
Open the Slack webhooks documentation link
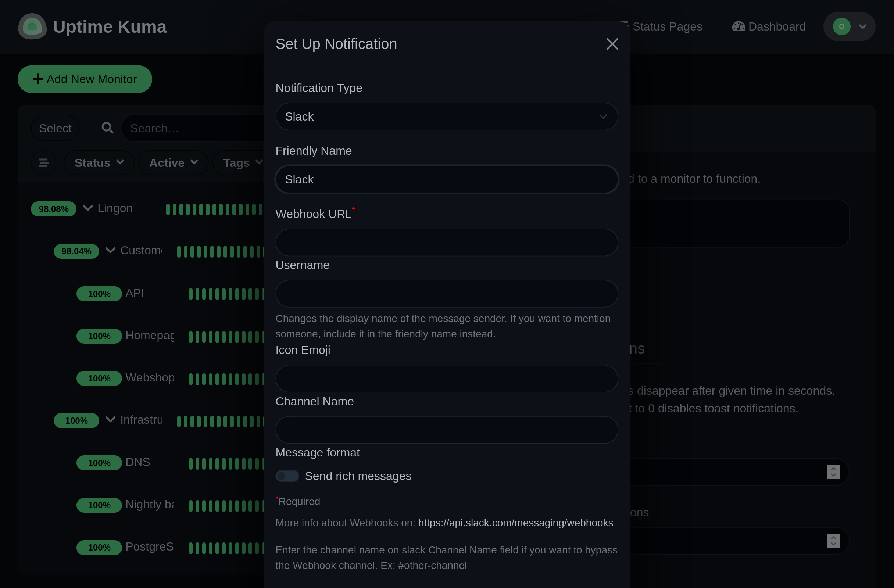(x=515, y=523)
